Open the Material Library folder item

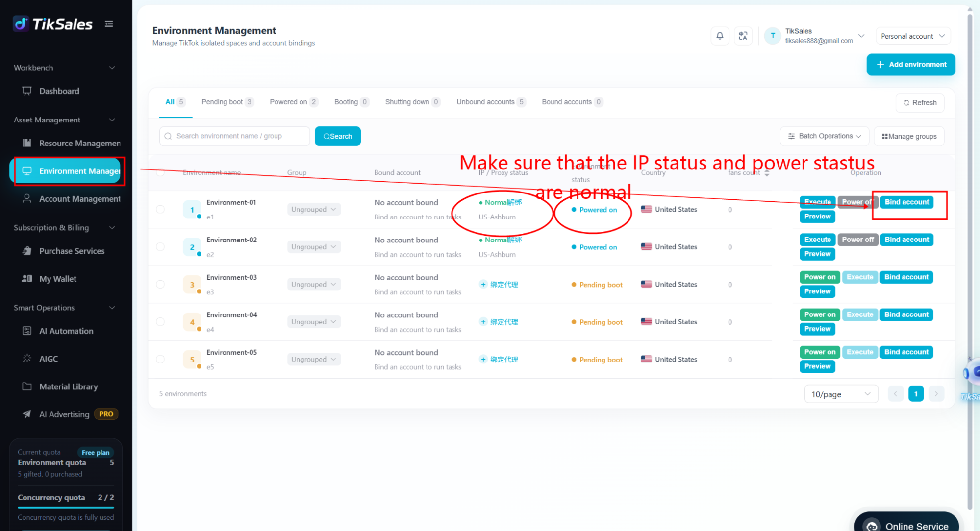(x=68, y=386)
